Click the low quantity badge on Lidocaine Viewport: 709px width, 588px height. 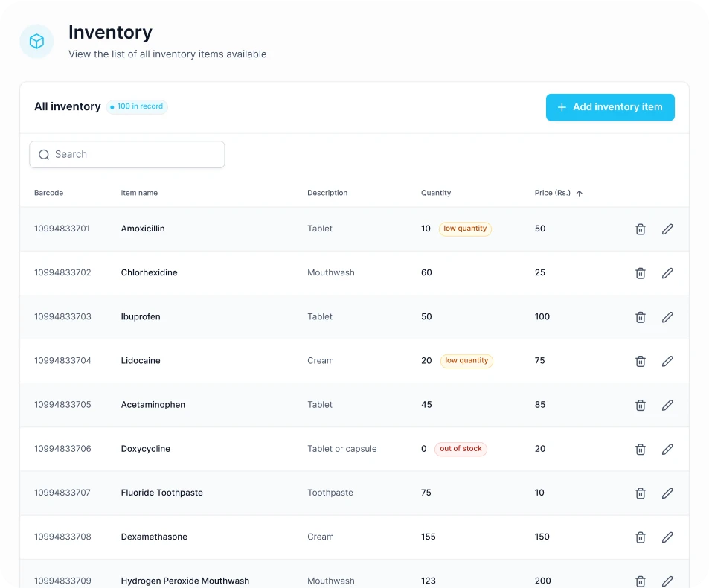pyautogui.click(x=466, y=361)
